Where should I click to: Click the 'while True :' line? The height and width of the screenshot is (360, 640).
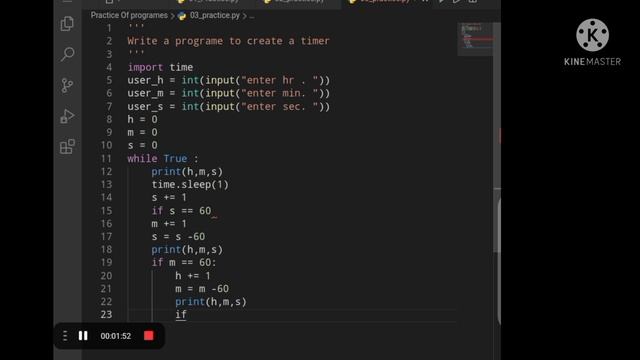pos(163,158)
